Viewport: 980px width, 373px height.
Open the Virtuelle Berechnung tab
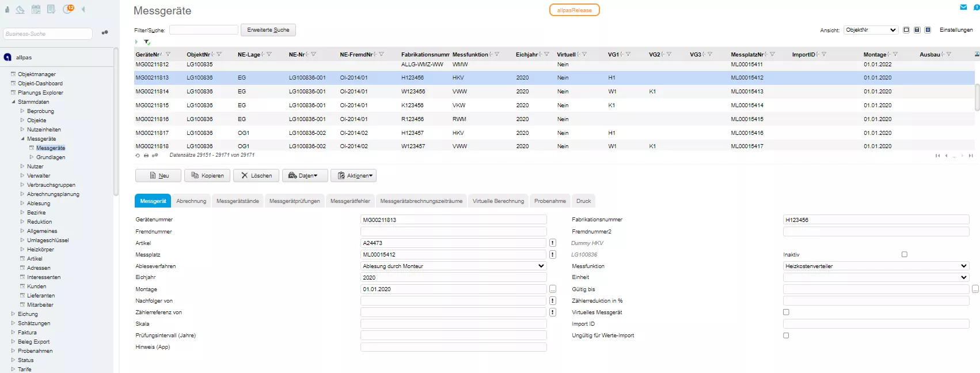point(498,201)
